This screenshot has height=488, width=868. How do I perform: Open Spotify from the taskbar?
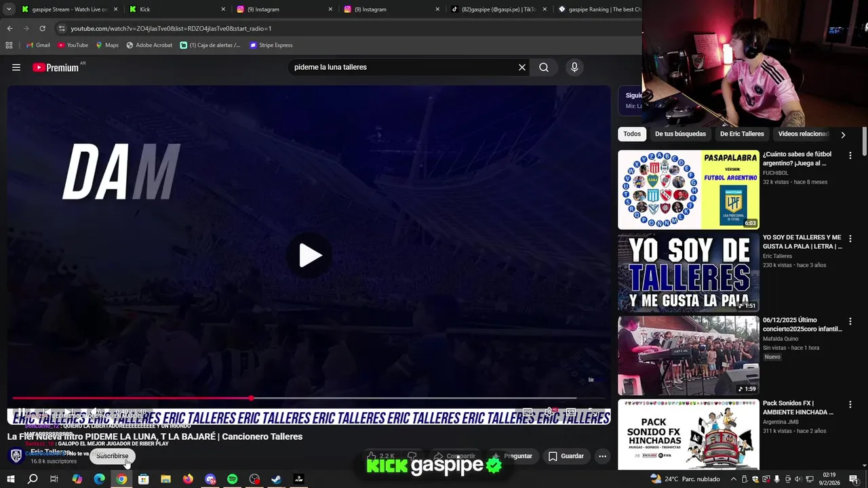click(x=232, y=479)
